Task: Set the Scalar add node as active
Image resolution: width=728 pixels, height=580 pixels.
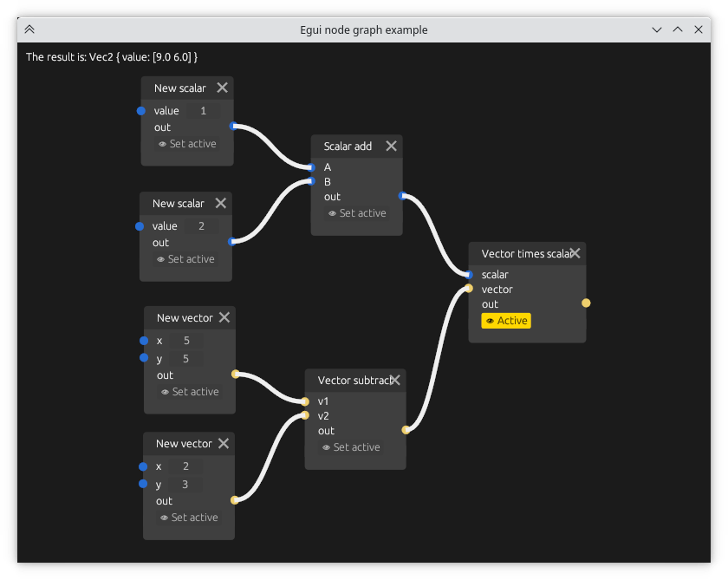Action: 357,213
